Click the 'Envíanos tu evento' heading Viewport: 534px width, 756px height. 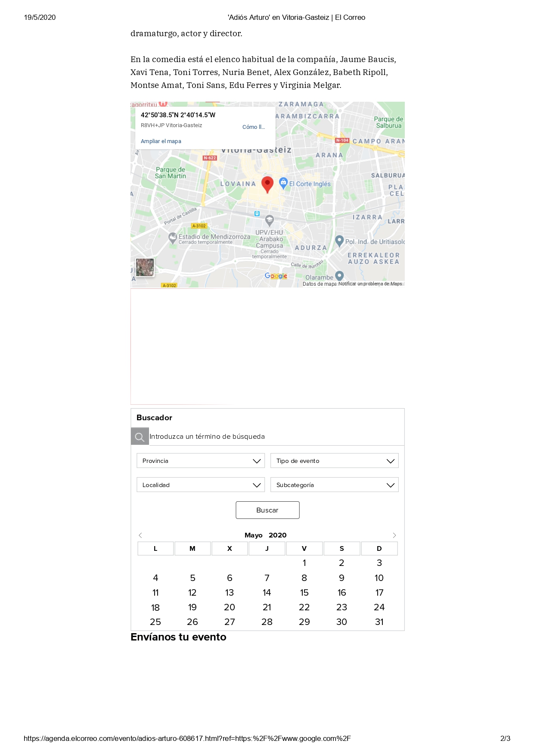[x=178, y=637]
